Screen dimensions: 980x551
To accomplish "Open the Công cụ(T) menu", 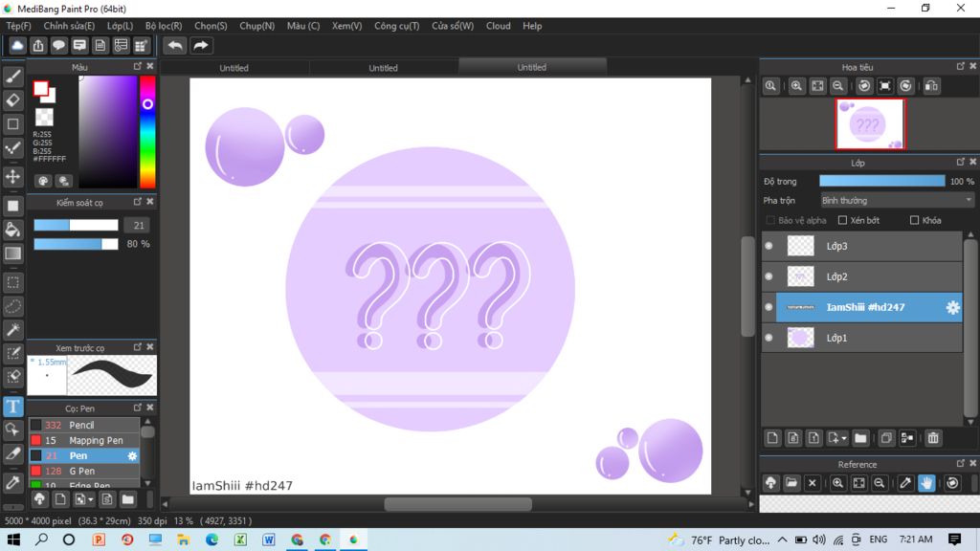I will [x=396, y=26].
